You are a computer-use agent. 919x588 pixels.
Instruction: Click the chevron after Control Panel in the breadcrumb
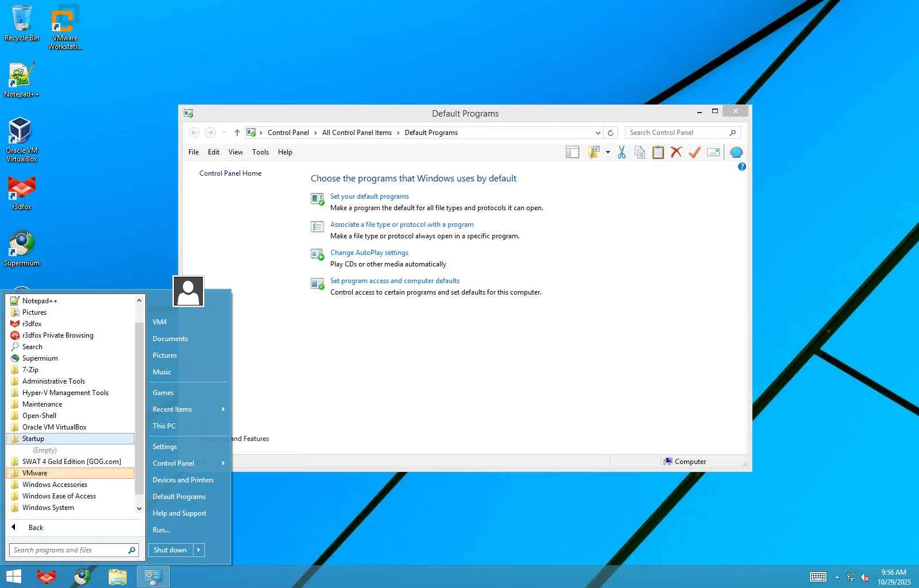(x=315, y=133)
